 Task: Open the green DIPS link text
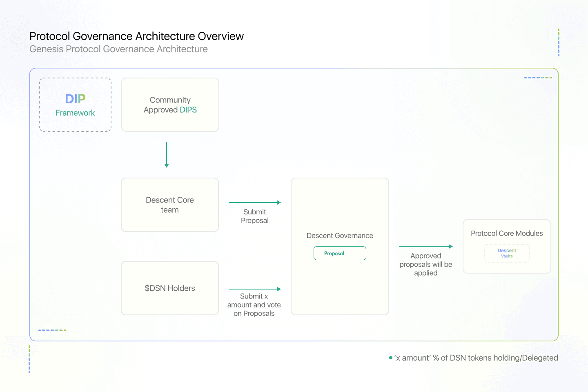(x=188, y=110)
